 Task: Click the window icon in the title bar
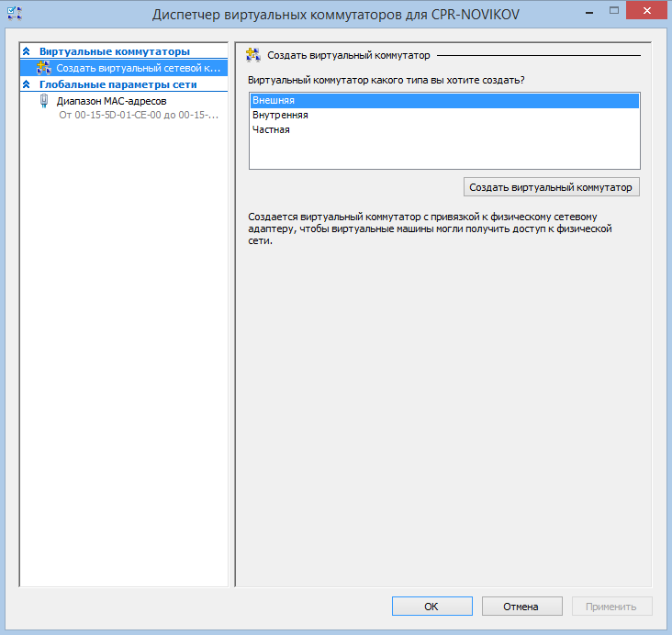point(14,15)
